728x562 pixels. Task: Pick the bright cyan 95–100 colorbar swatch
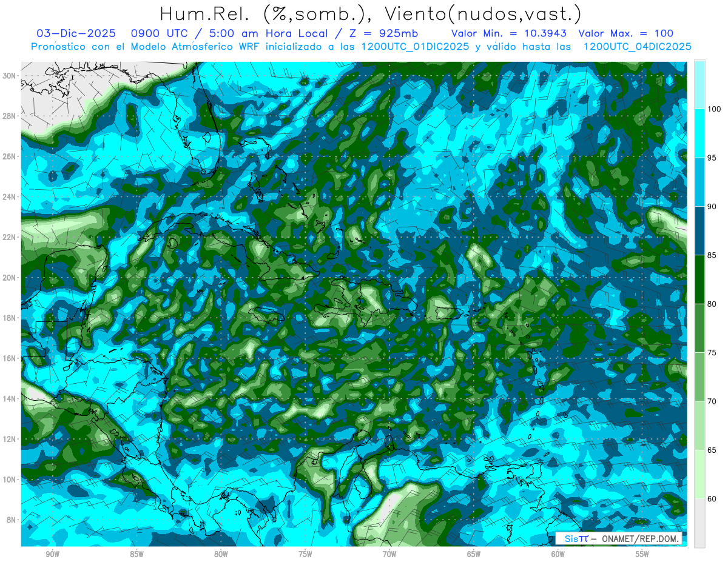[699, 133]
